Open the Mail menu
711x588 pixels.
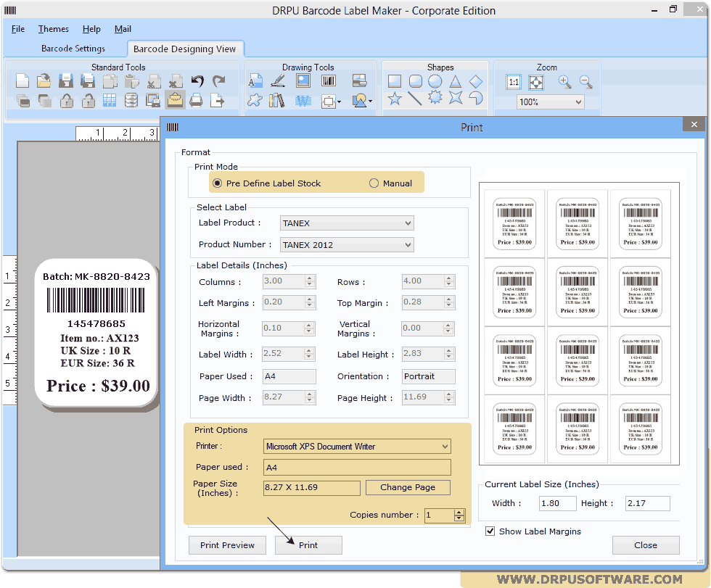pyautogui.click(x=123, y=29)
